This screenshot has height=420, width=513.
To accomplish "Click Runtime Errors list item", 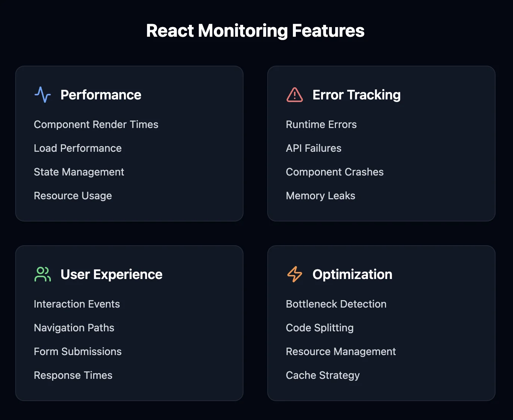I will click(321, 124).
